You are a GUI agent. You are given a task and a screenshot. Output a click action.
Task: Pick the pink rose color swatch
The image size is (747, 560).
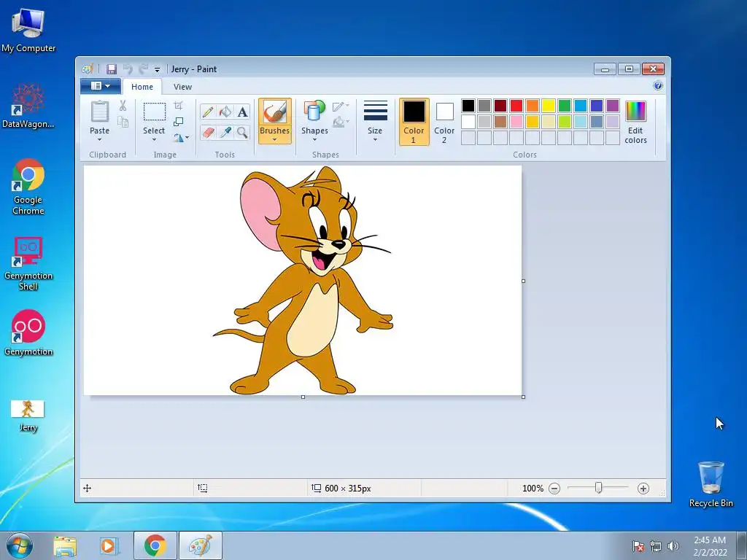pos(516,122)
